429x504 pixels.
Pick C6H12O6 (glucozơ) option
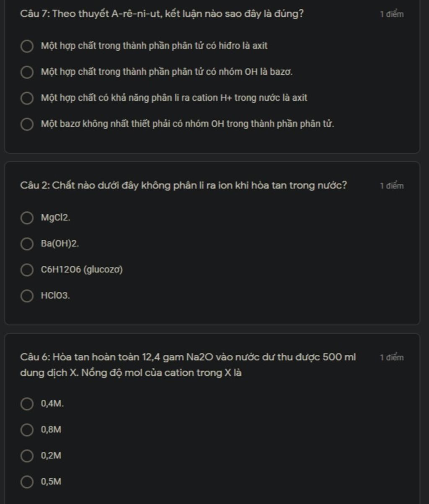tap(27, 270)
